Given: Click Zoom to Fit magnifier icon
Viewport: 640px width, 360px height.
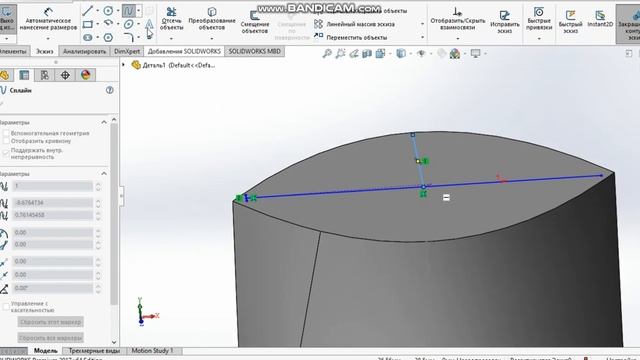Looking at the screenshot, I should coord(327,53).
